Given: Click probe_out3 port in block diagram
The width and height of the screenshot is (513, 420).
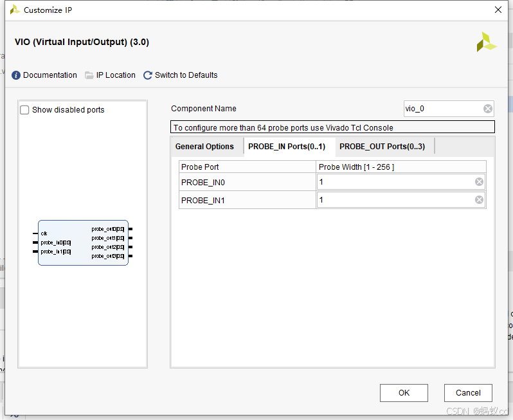Looking at the screenshot, I should point(108,256).
